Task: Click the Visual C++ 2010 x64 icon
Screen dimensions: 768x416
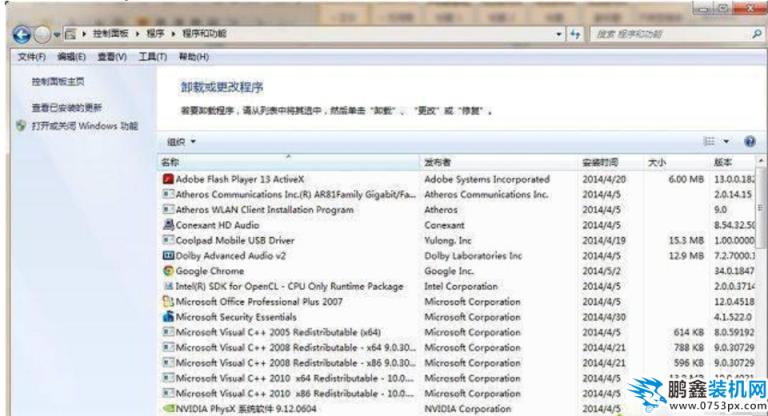Action: [x=168, y=378]
